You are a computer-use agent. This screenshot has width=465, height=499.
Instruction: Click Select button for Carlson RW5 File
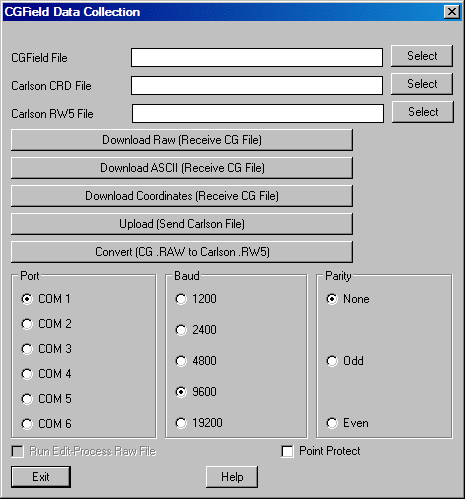[x=423, y=112]
